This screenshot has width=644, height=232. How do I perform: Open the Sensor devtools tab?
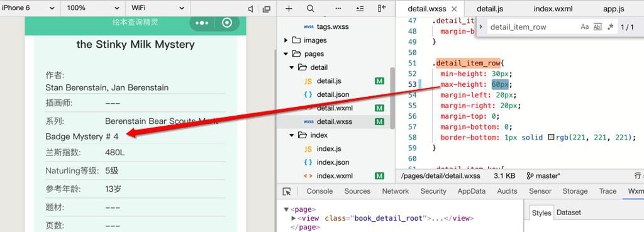coord(540,191)
